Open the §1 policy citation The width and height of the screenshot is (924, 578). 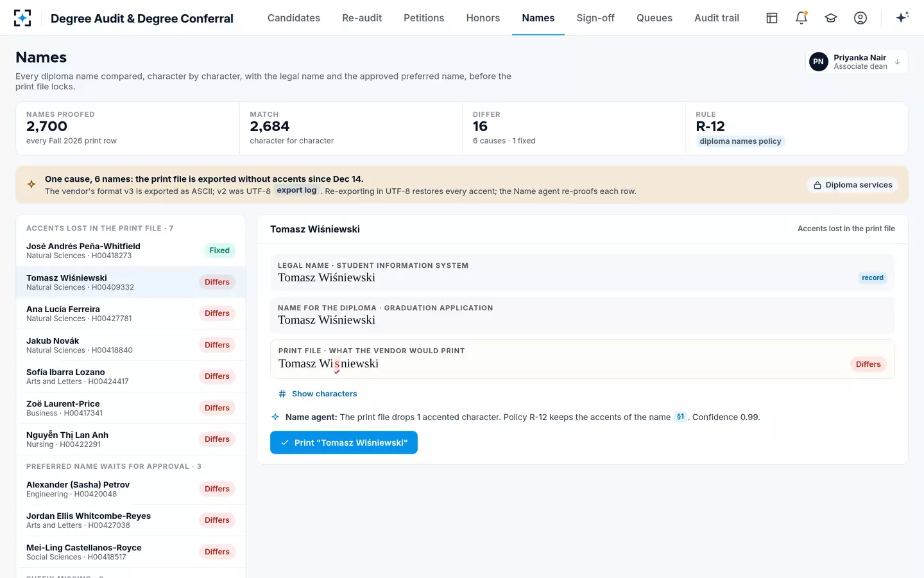(x=680, y=417)
